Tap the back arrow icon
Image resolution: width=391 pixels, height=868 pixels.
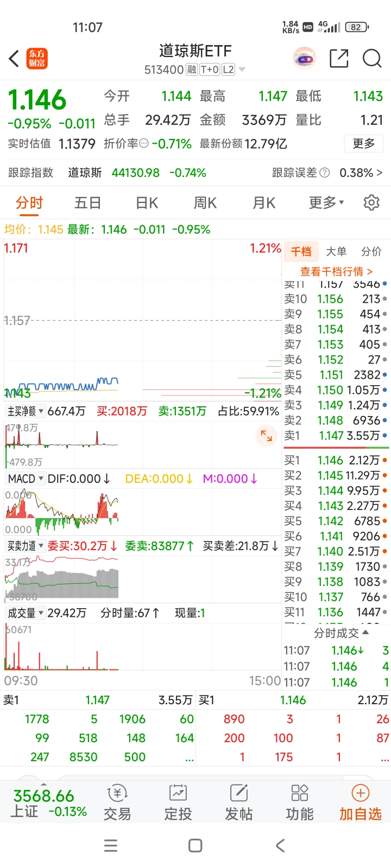[14, 59]
